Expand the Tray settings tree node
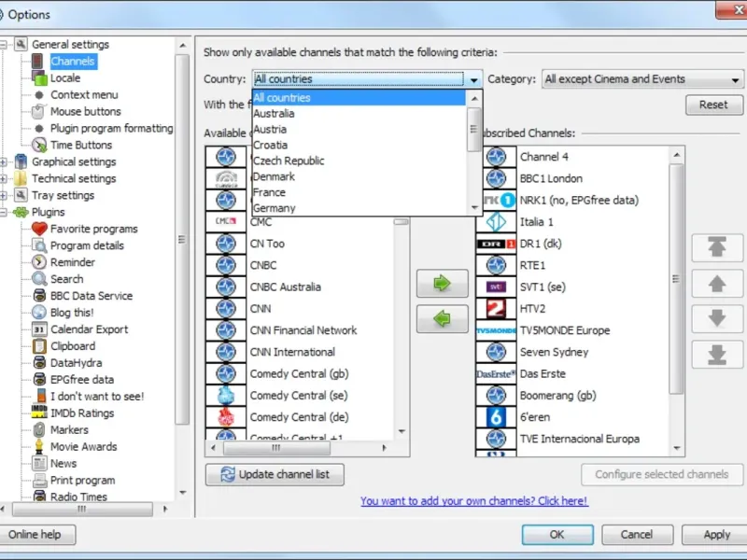The width and height of the screenshot is (747, 560). 4,195
